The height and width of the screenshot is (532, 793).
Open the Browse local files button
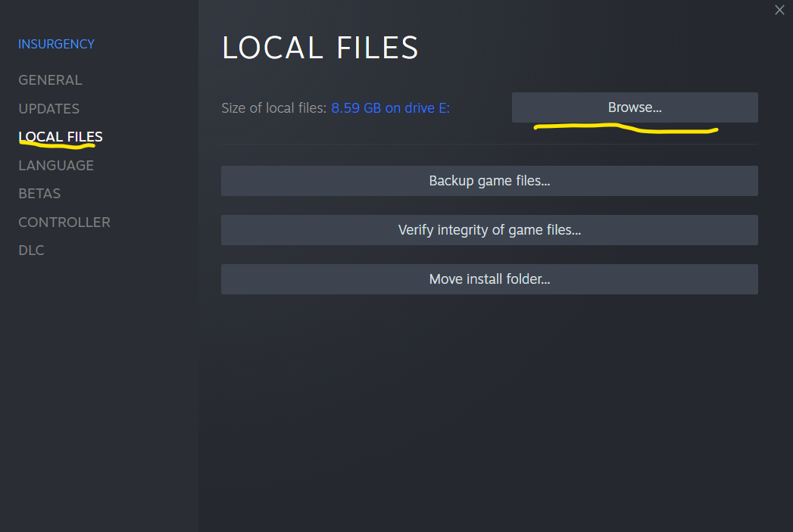[635, 107]
